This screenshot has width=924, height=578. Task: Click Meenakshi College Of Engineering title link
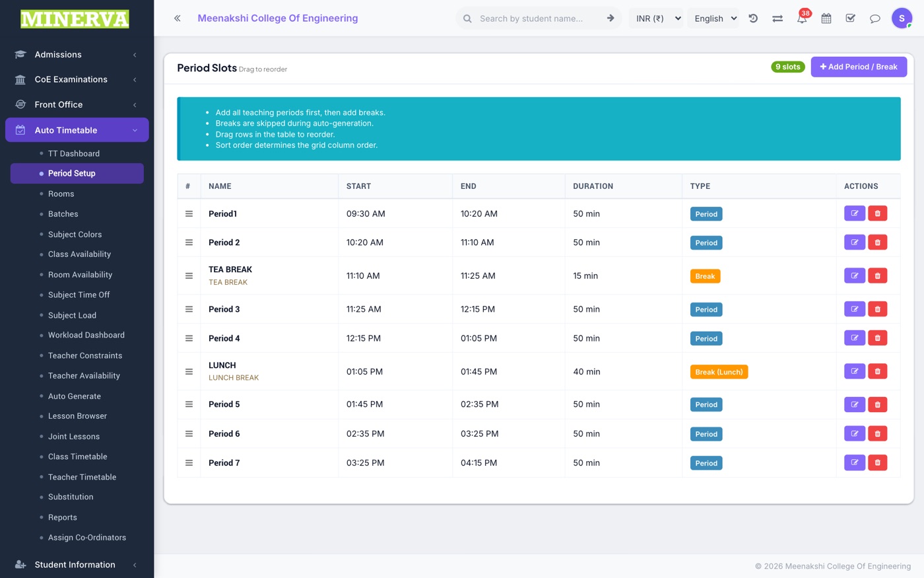[278, 18]
